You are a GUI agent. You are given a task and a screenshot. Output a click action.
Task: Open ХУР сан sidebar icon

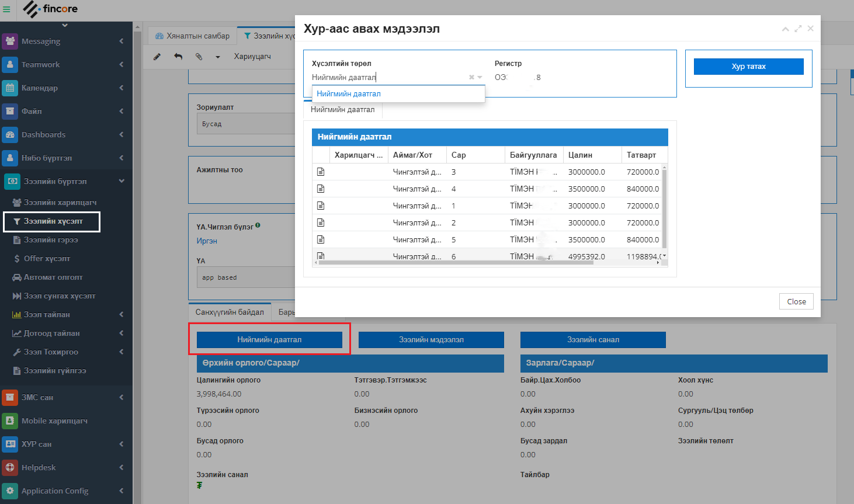tap(10, 444)
